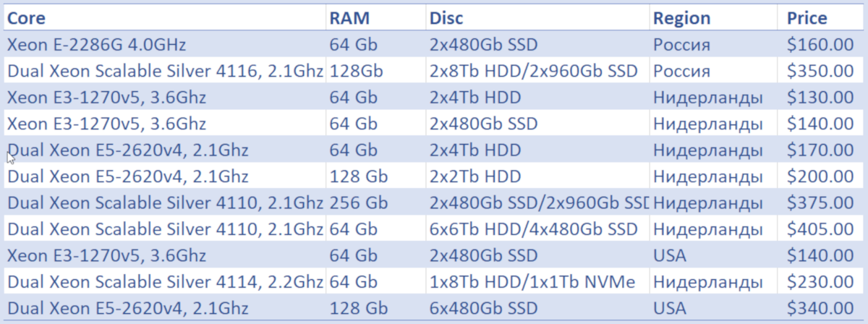Select the Dual Xeon Scalable Silver 4116 cell
The image size is (868, 324).
tap(164, 71)
